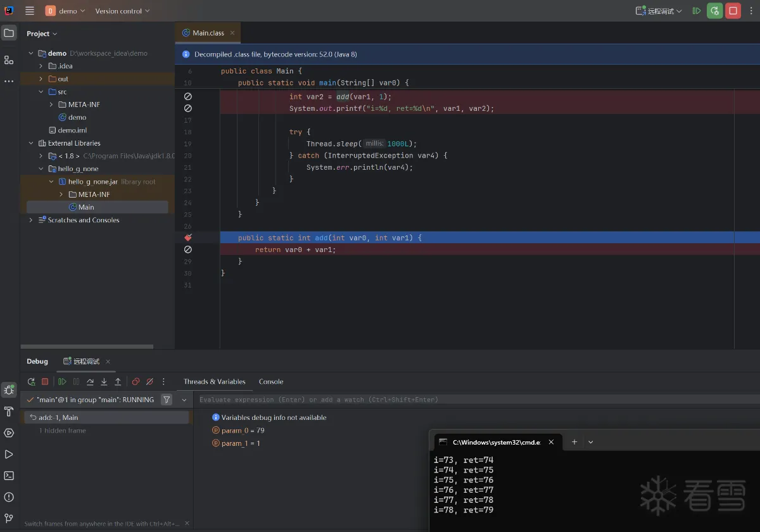The height and width of the screenshot is (532, 760).
Task: Open View Breakpoints dialog icon
Action: coord(136,382)
